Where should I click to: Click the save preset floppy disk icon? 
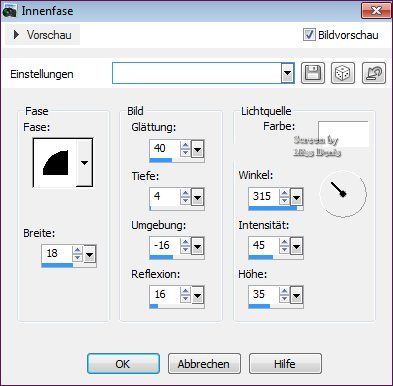pos(313,73)
